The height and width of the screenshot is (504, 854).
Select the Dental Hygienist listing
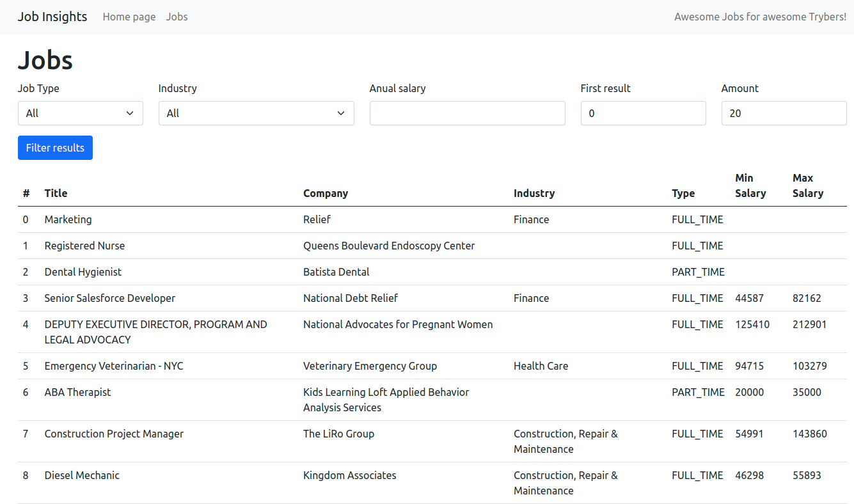83,272
